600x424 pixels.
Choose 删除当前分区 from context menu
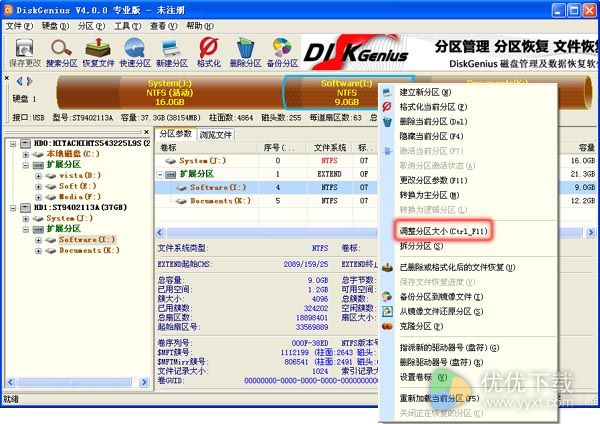tap(468, 122)
